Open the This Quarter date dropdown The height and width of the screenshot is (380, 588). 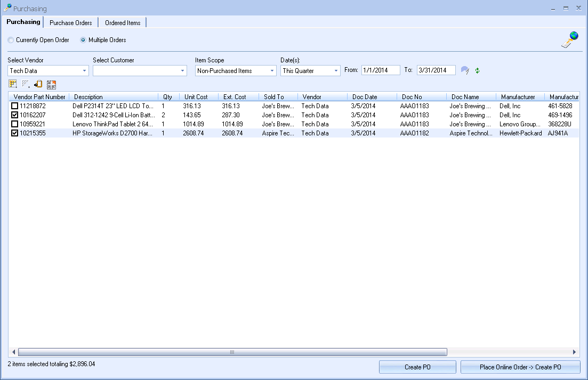point(336,71)
